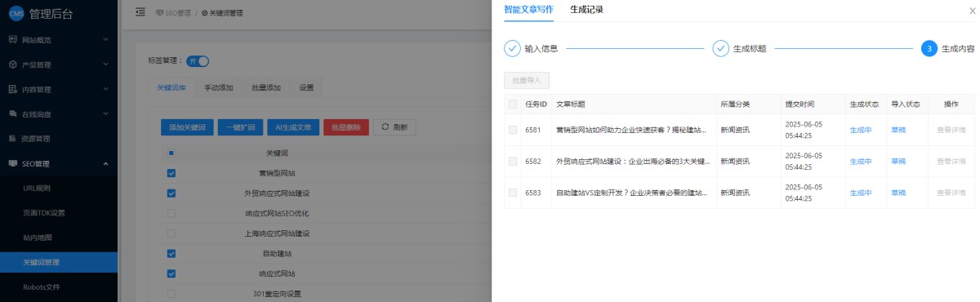Open the 资源管理 sidebar item

point(59,139)
